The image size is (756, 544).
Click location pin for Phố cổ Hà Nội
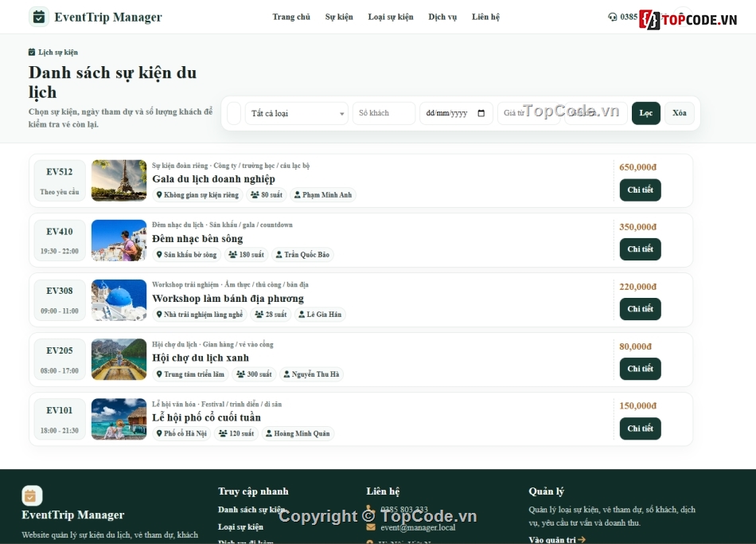tap(159, 433)
